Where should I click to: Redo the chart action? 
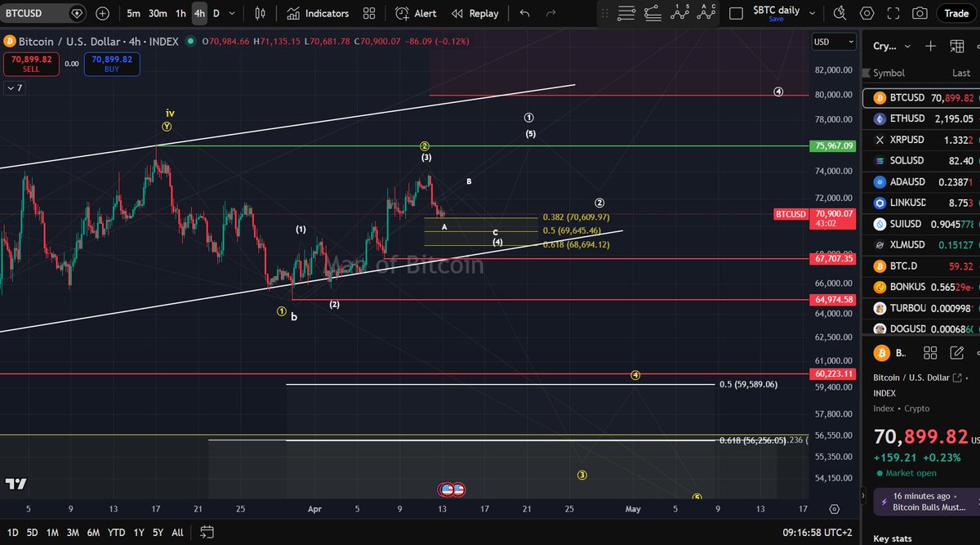point(550,14)
